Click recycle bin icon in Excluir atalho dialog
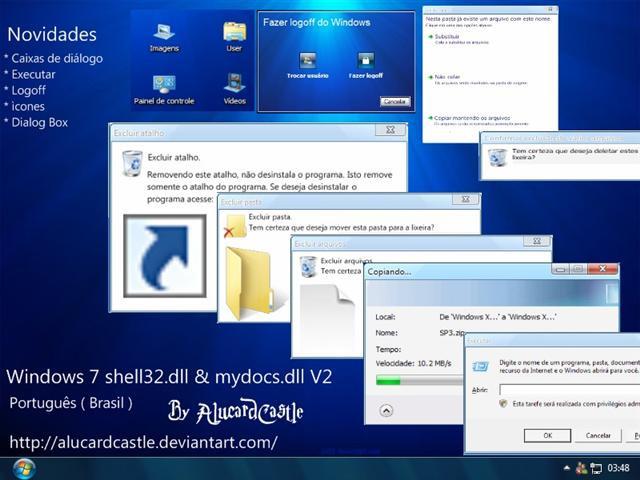This screenshot has width=640, height=480. [x=133, y=163]
